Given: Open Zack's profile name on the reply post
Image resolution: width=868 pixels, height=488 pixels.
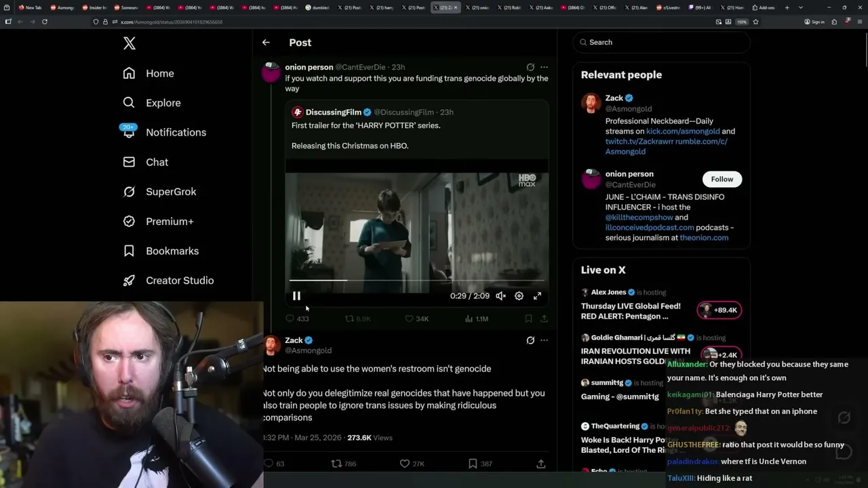Looking at the screenshot, I should pyautogui.click(x=294, y=340).
